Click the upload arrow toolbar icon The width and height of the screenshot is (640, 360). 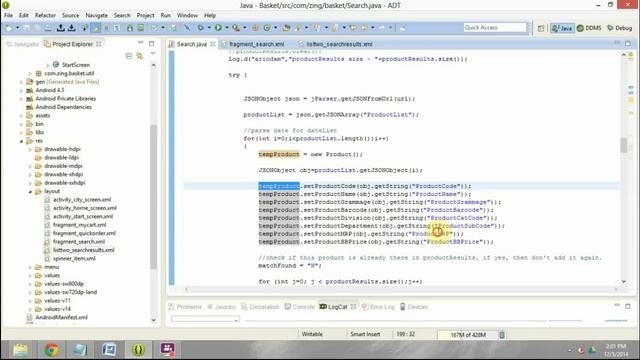[61, 28]
